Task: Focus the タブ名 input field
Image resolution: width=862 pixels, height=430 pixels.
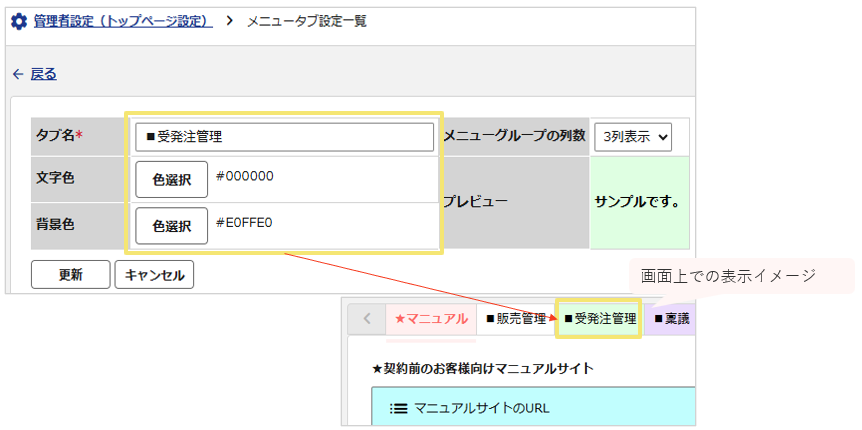Action: coord(285,137)
